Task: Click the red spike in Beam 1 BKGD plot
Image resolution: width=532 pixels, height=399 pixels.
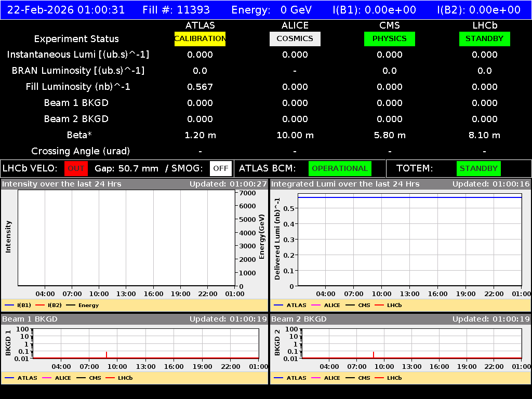Action: tap(107, 354)
